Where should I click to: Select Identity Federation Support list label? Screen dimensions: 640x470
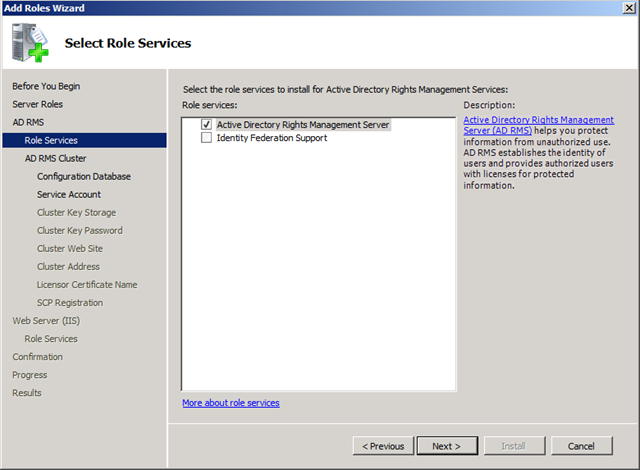(272, 137)
